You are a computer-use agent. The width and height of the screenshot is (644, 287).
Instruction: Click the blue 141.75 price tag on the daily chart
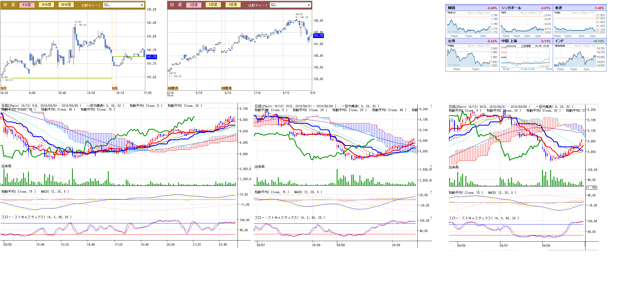318,36
